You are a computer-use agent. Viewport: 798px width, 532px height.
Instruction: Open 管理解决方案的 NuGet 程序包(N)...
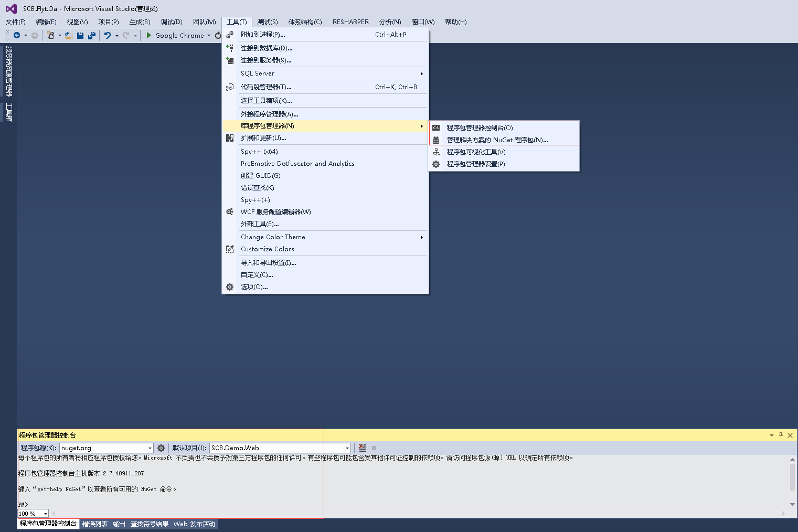(x=504, y=140)
